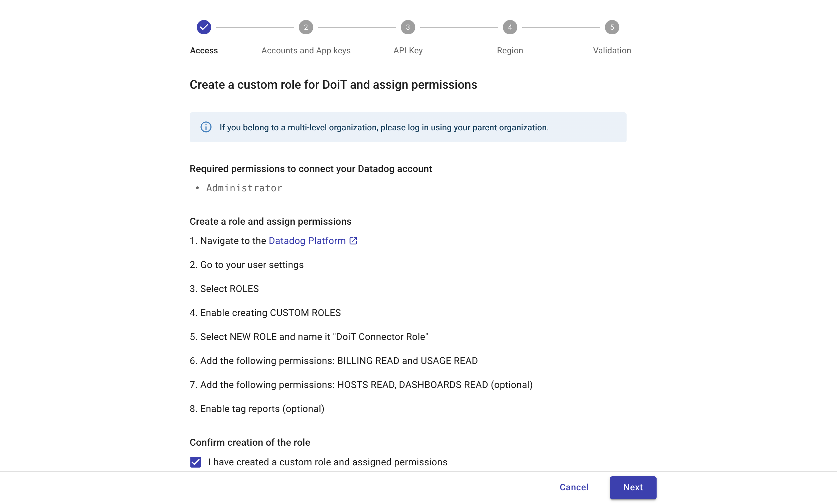This screenshot has width=837, height=504.
Task: Toggle the checkbox under Confirm creation of the role
Action: pos(195,462)
